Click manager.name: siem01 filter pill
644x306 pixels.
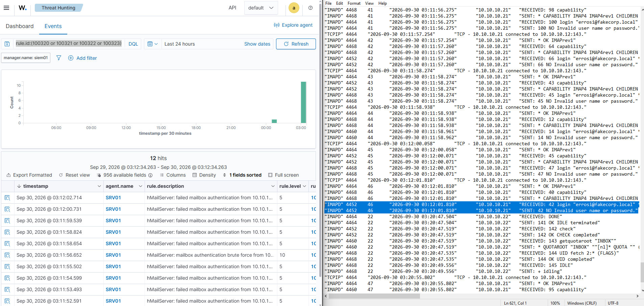pos(26,58)
